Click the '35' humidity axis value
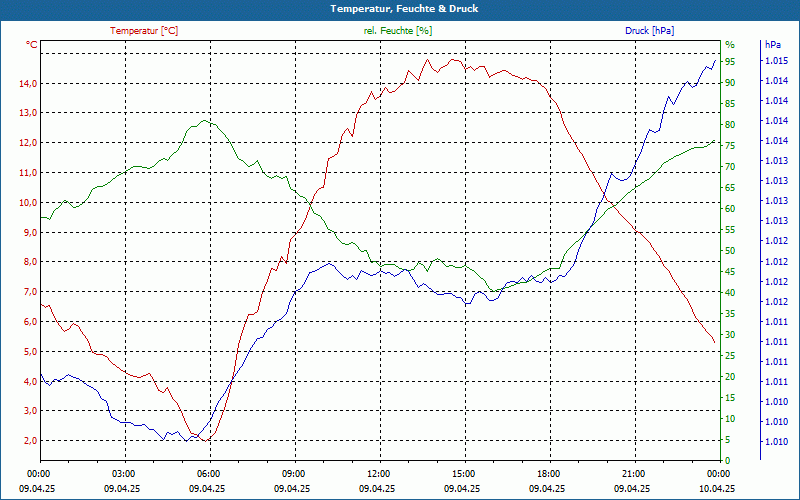Screen dimensions: 800x500 (x=730, y=314)
